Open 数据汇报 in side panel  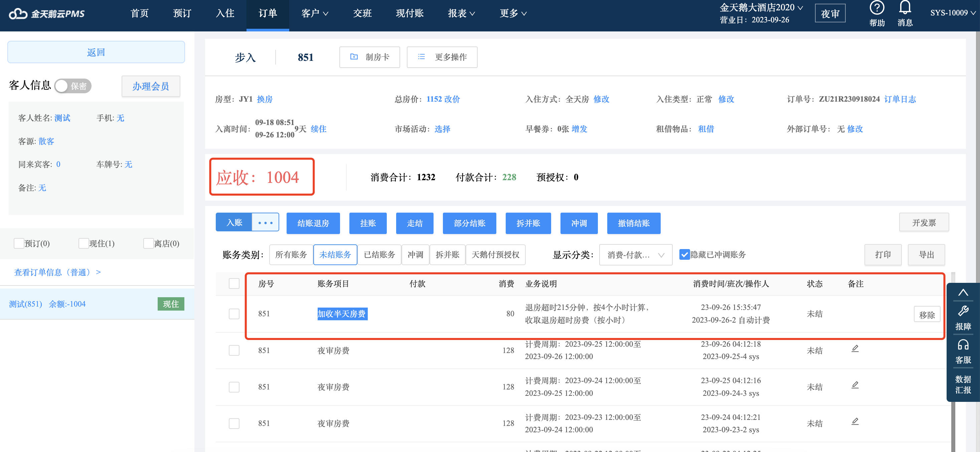(x=963, y=384)
